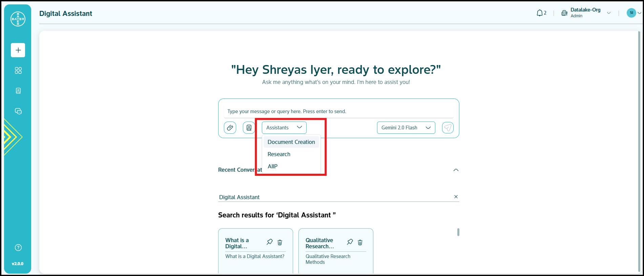Pin the 'Qualitative Research...' conversation
The width and height of the screenshot is (644, 276).
350,242
